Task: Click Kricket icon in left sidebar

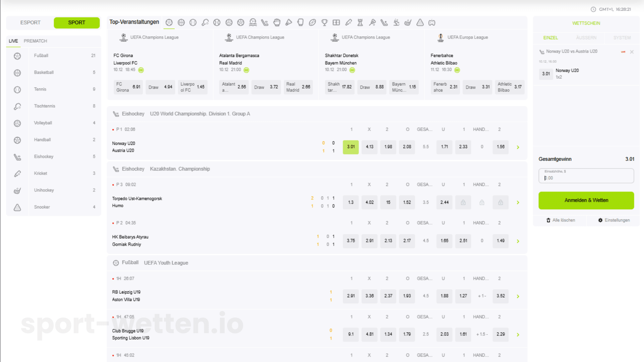Action: 17,174
